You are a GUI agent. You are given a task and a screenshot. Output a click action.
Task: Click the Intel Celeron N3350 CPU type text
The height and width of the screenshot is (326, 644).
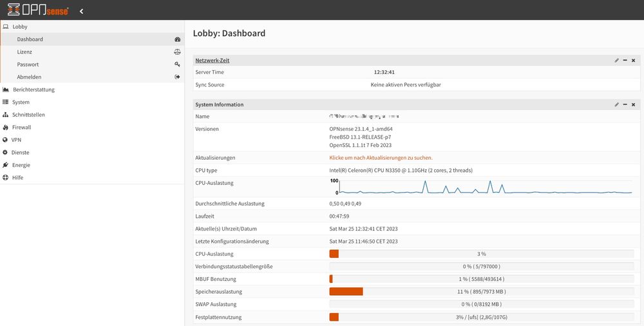click(401, 171)
